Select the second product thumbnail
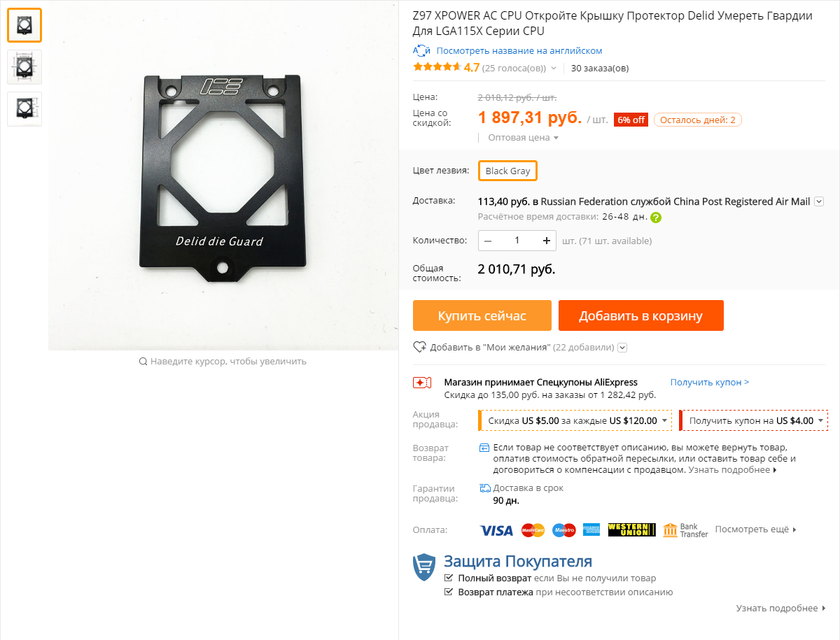Image resolution: width=840 pixels, height=640 pixels. coord(24,67)
